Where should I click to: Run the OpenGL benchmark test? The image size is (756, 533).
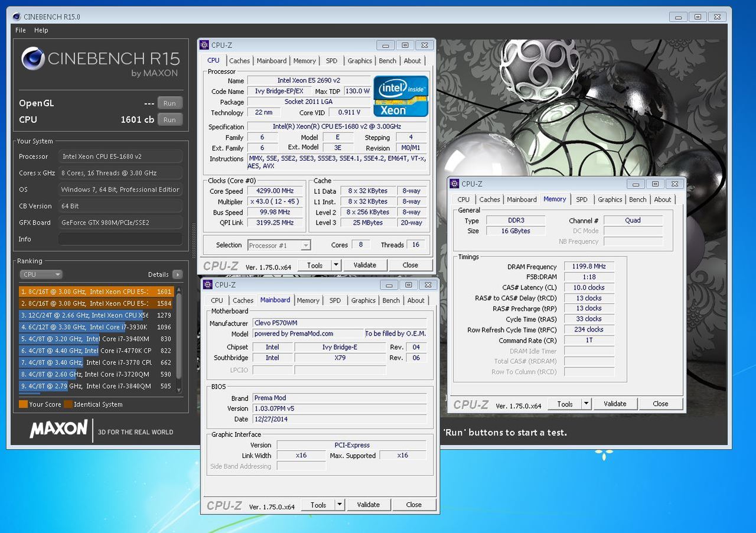pyautogui.click(x=170, y=103)
